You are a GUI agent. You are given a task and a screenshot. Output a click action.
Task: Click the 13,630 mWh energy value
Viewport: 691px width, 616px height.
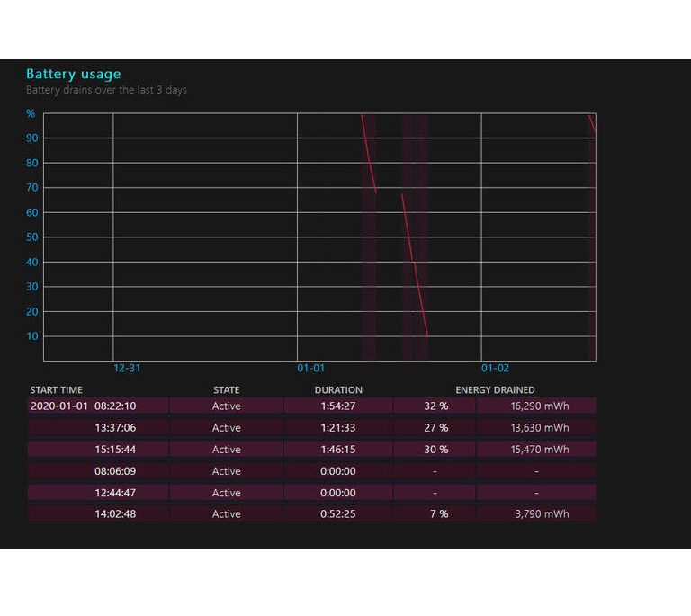[x=540, y=427]
